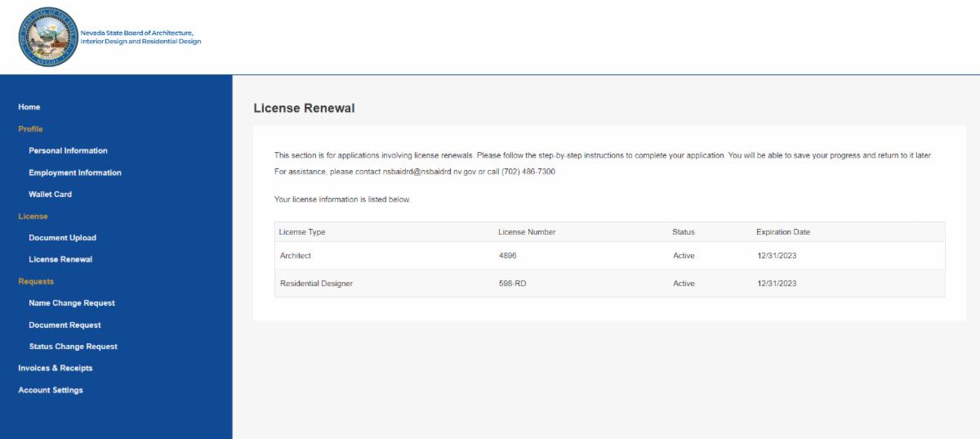
Task: Open Account Settings
Action: click(51, 390)
